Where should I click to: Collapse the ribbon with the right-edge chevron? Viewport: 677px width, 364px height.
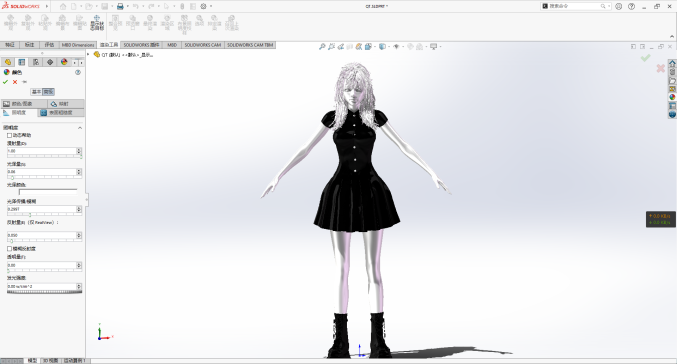[x=672, y=37]
